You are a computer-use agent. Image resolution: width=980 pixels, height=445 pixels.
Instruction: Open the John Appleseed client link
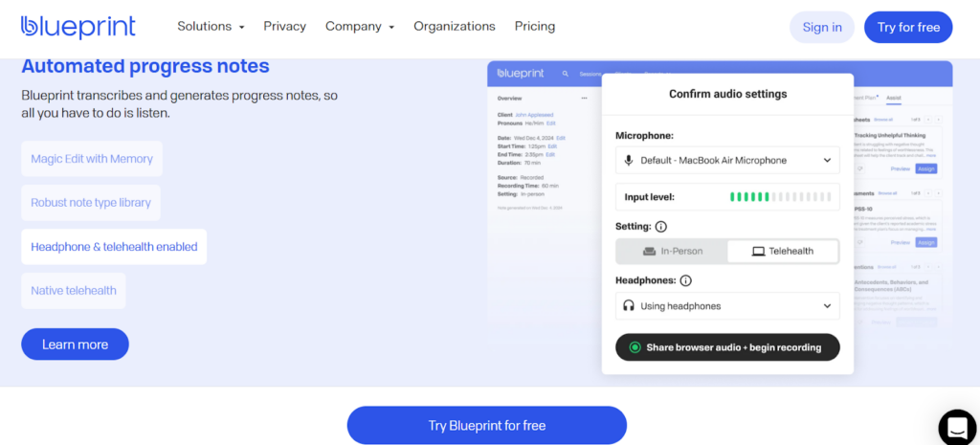click(534, 115)
